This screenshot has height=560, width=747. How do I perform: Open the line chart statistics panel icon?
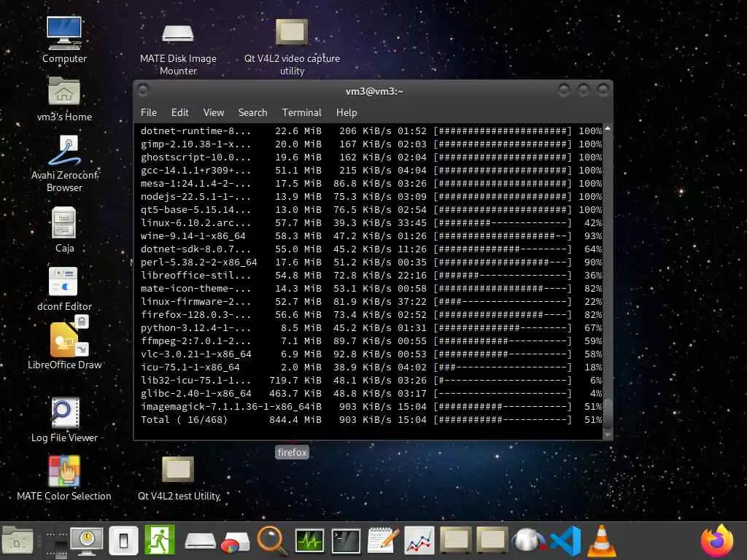click(419, 541)
